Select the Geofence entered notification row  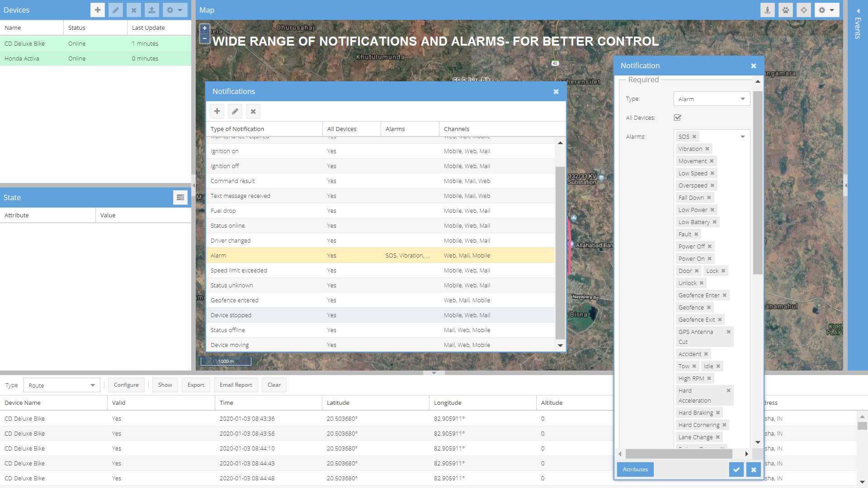pos(380,300)
